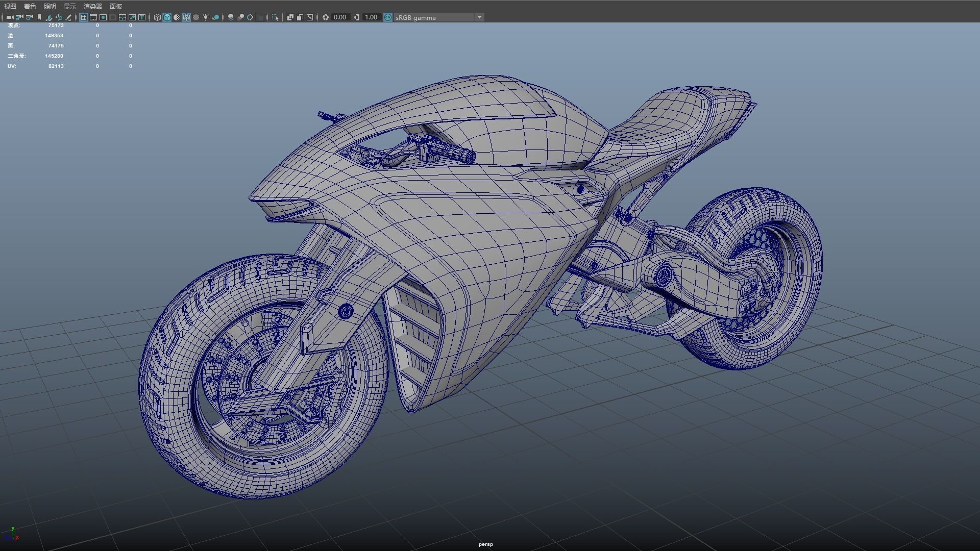Click the gamma input field showing 1.00
Image resolution: width=980 pixels, height=551 pixels.
click(372, 17)
